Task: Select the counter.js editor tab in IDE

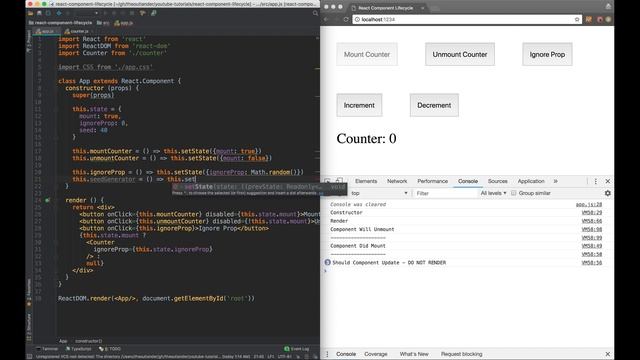Action: (x=77, y=31)
